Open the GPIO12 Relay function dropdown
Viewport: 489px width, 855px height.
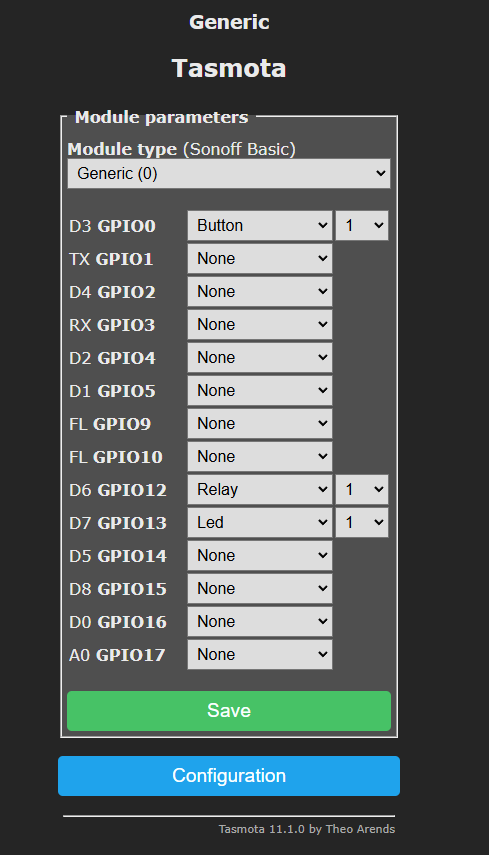[260, 490]
